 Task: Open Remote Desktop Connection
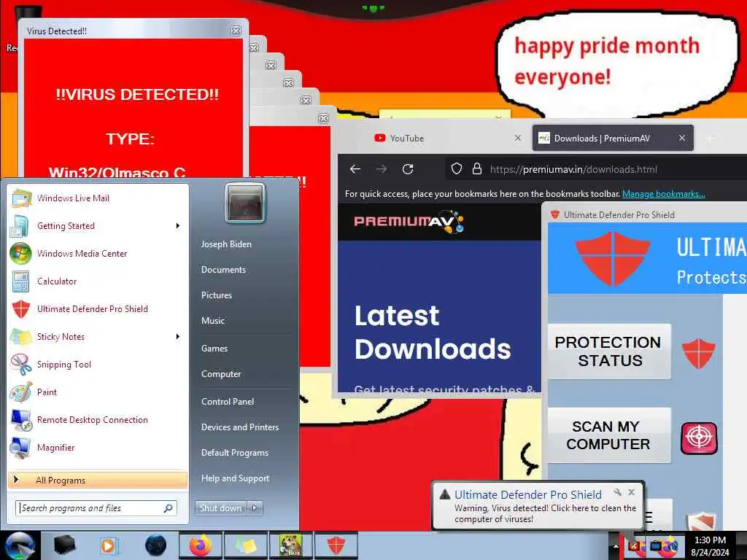click(98, 419)
